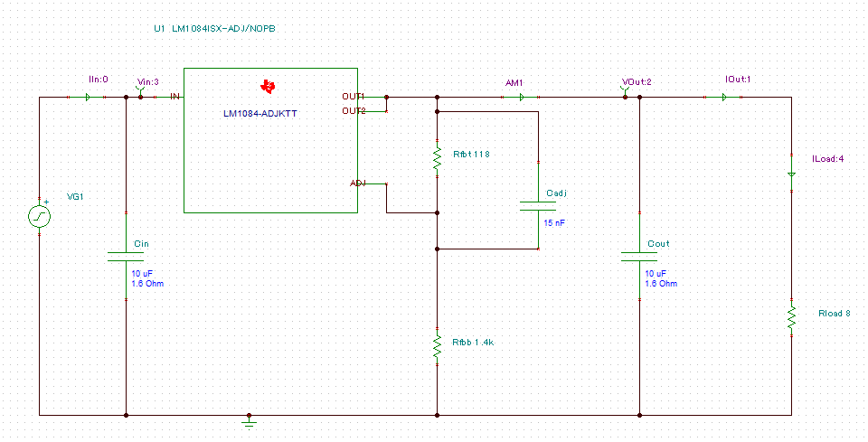Select the IIn current meter arrow

[88, 98]
